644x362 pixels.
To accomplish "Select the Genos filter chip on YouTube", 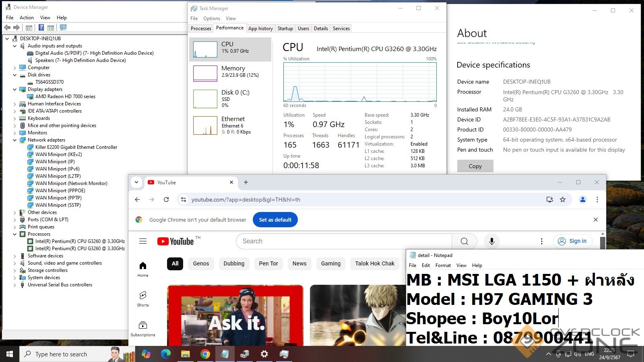I will pos(201,264).
